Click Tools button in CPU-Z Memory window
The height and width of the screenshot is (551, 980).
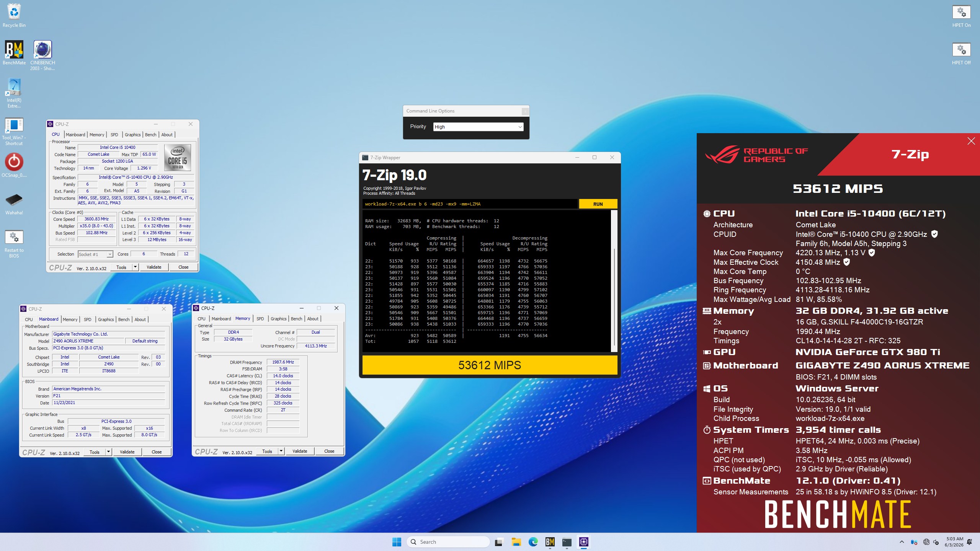(x=267, y=451)
